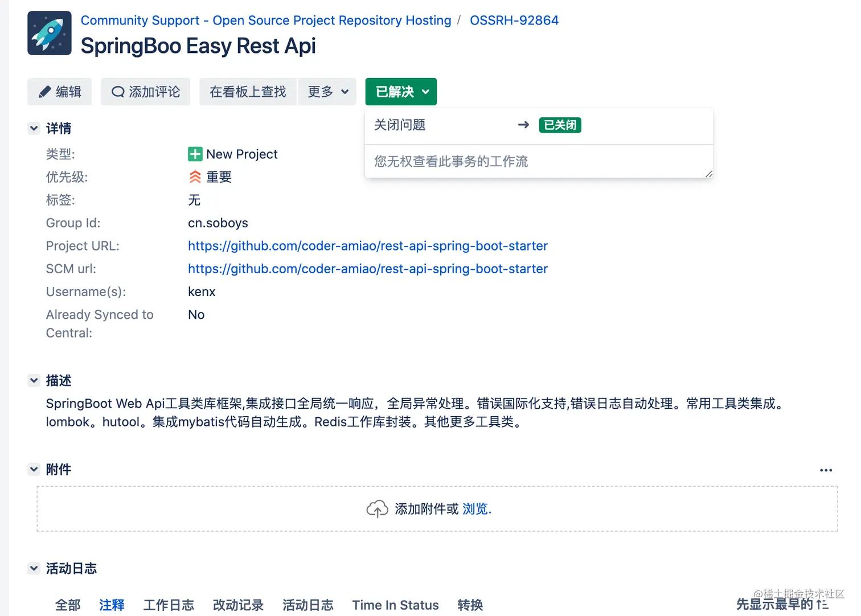Open Community Support breadcrumb link
Screen dimensions: 861x616
pos(266,20)
